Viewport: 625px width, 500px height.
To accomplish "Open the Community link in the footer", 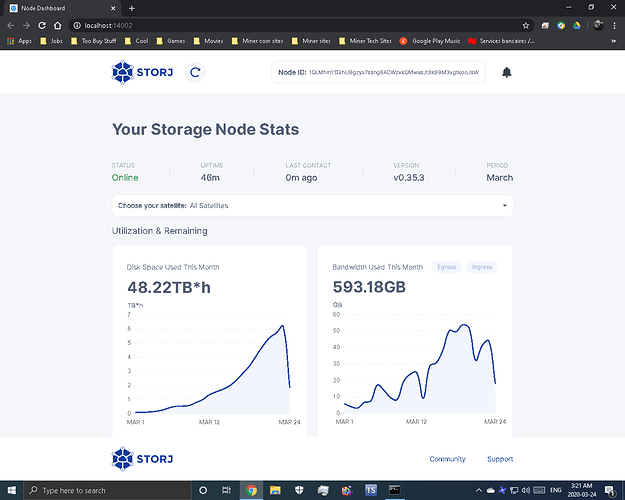I will click(x=447, y=459).
